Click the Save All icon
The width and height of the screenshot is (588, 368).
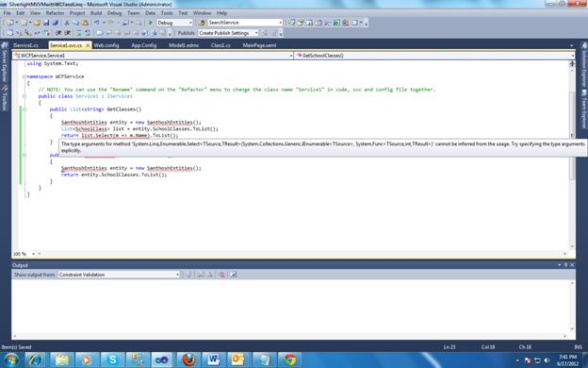coord(55,23)
